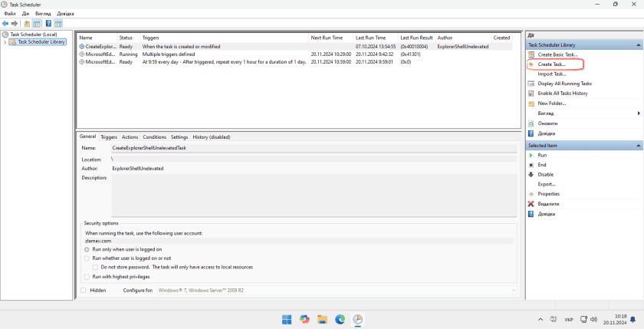Click the New Folder icon in the actions pane
The width and height of the screenshot is (644, 329).
point(531,104)
